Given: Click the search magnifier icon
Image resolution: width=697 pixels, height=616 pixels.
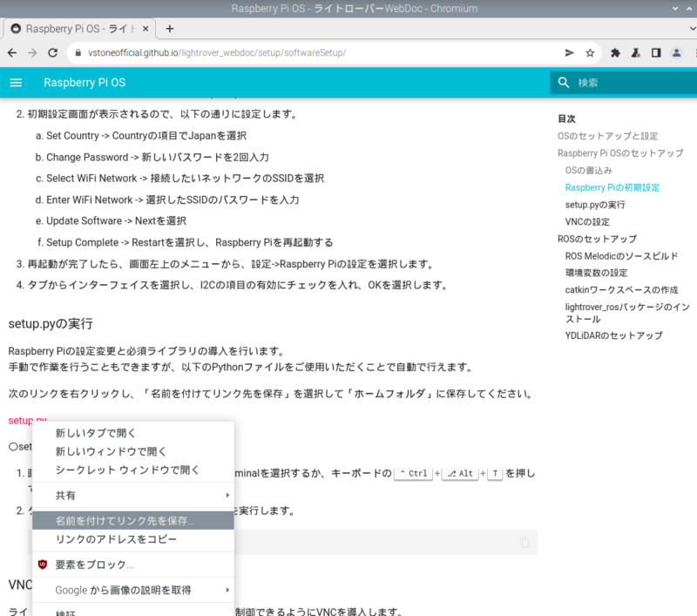Looking at the screenshot, I should (x=564, y=83).
